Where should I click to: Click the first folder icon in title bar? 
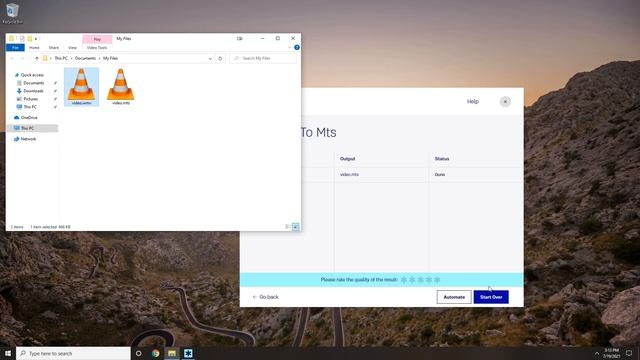point(11,38)
